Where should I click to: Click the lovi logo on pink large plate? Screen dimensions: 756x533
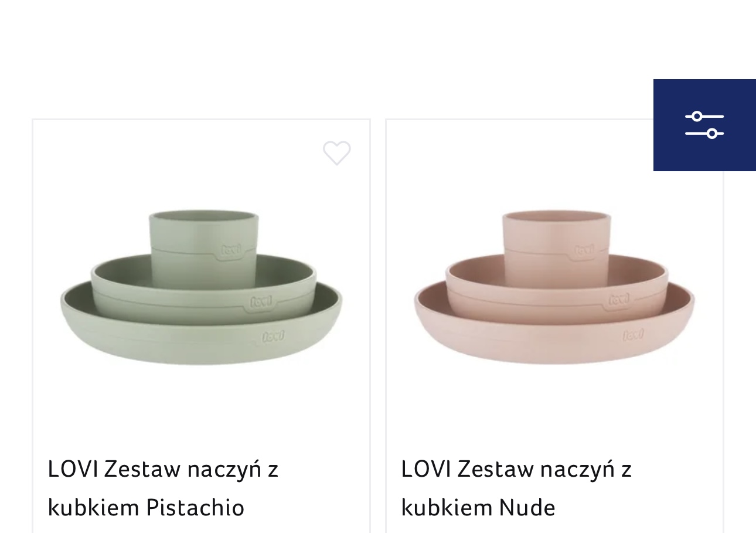pos(633,335)
